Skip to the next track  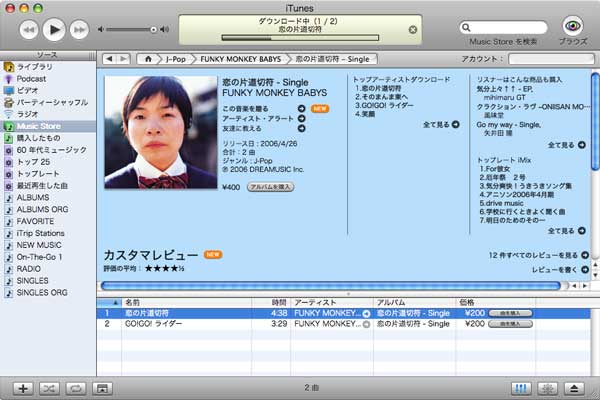point(79,30)
